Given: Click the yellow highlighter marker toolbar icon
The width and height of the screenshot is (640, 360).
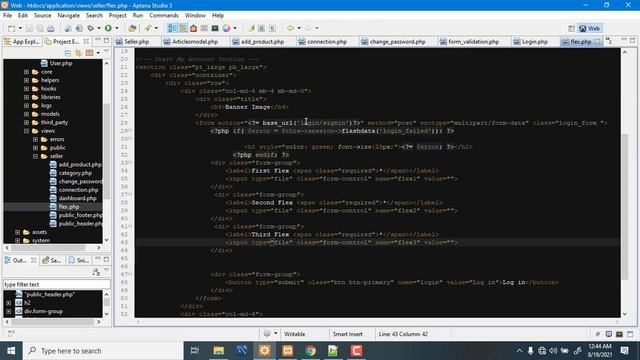Looking at the screenshot, I should point(251,28).
